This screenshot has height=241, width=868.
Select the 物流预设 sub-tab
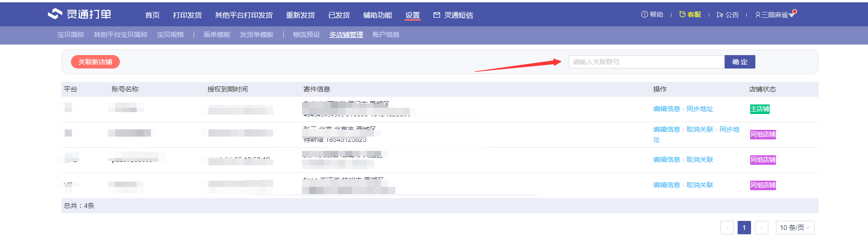[306, 34]
